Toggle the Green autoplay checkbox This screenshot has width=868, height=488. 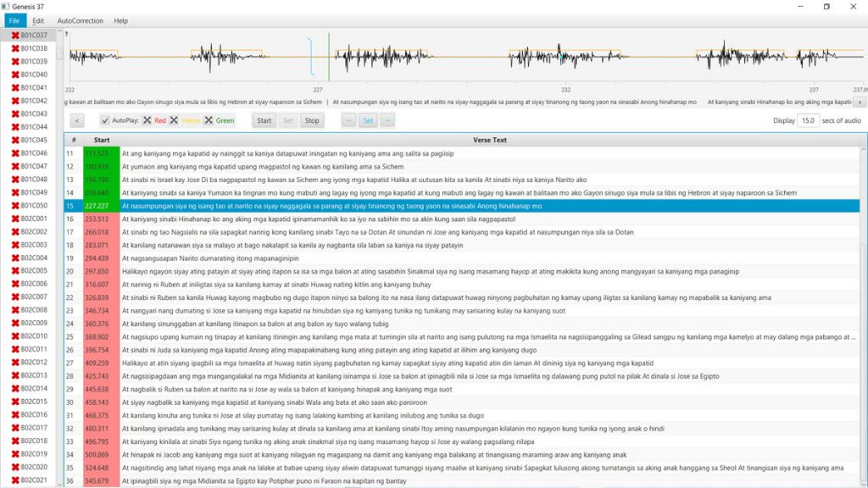pos(209,120)
